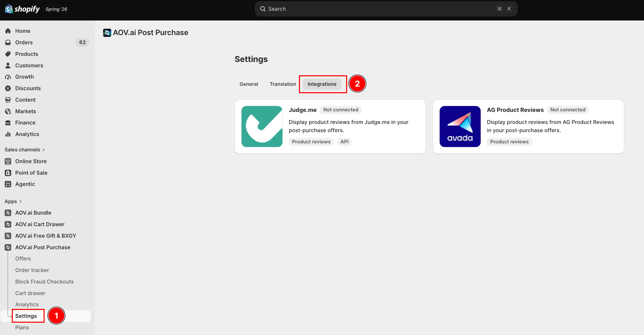The height and width of the screenshot is (335, 644).
Task: Select the Integrations tab
Action: [322, 84]
